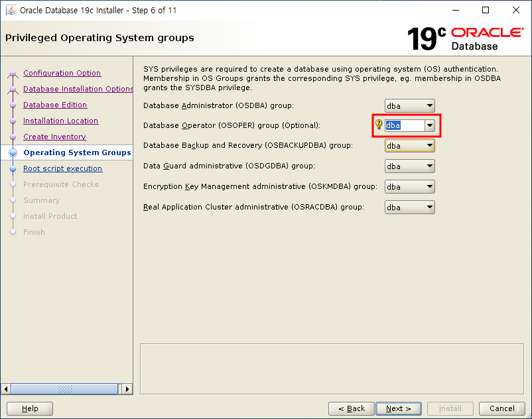Viewport: 532px width, 419px height.
Task: Open the OSDGDBA Data Guard group dropdown
Action: 409,166
